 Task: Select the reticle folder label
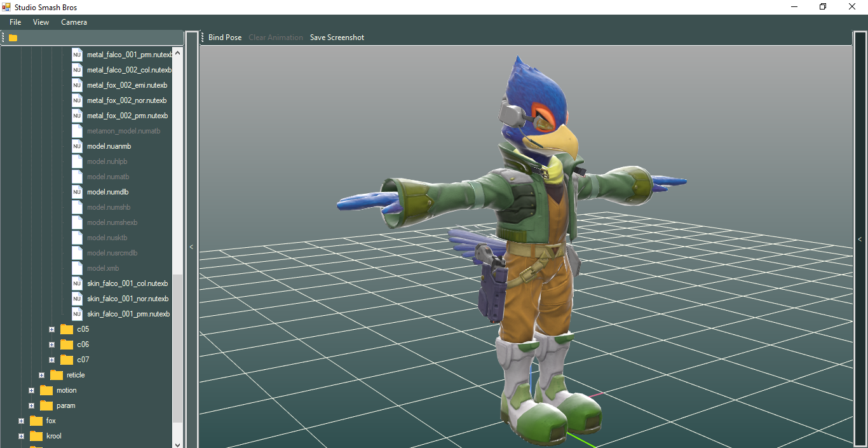pos(76,375)
